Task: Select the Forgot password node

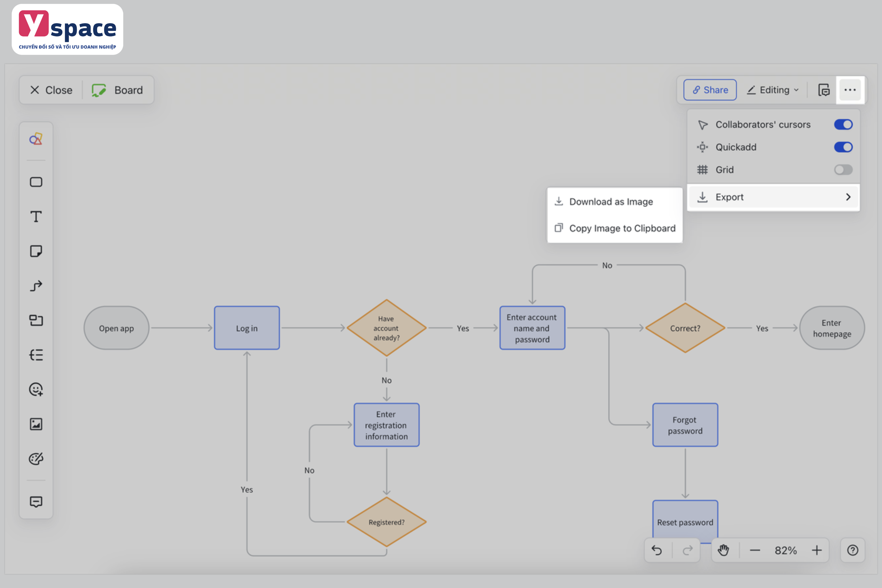Action: tap(685, 425)
